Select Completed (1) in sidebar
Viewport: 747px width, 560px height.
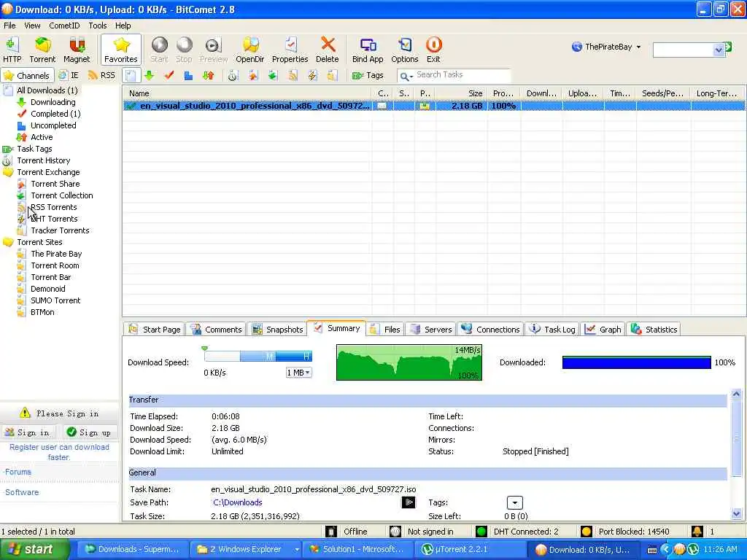tap(55, 113)
